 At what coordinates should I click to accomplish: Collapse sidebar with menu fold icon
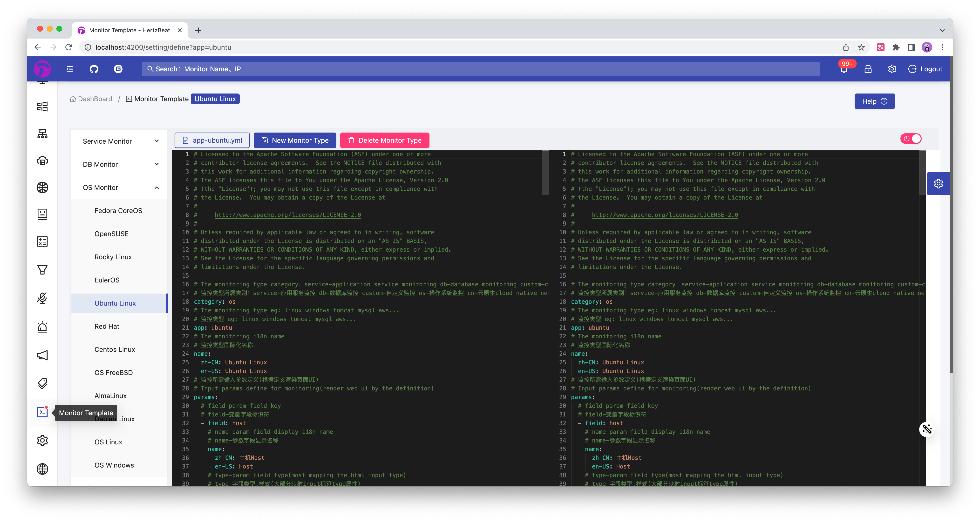[x=70, y=69]
